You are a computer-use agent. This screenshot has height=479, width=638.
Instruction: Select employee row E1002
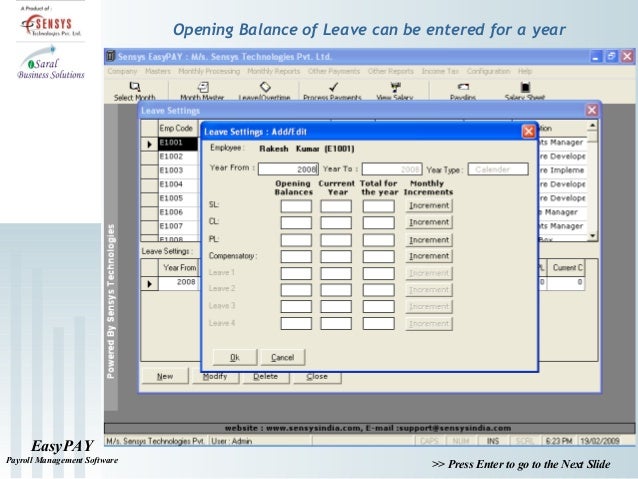(178, 157)
